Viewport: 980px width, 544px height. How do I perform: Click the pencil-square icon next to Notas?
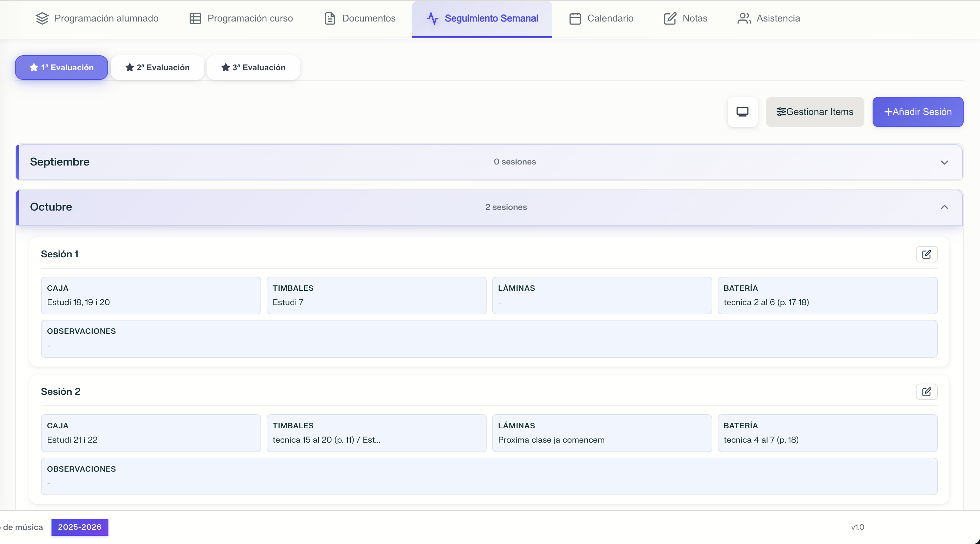670,18
